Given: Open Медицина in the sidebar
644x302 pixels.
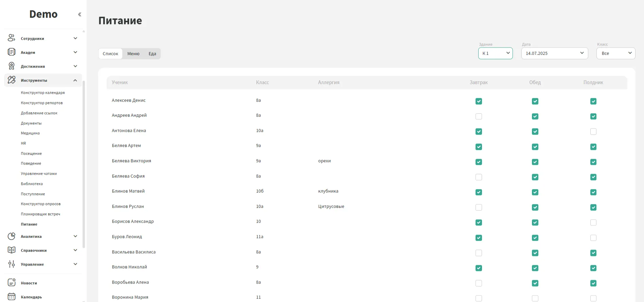Looking at the screenshot, I should tap(30, 133).
